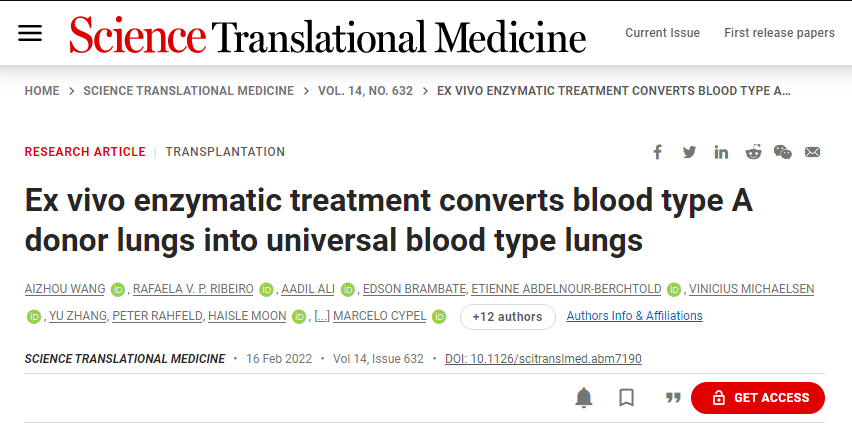Expand the +12 authors list
The image size is (852, 433).
click(x=507, y=317)
